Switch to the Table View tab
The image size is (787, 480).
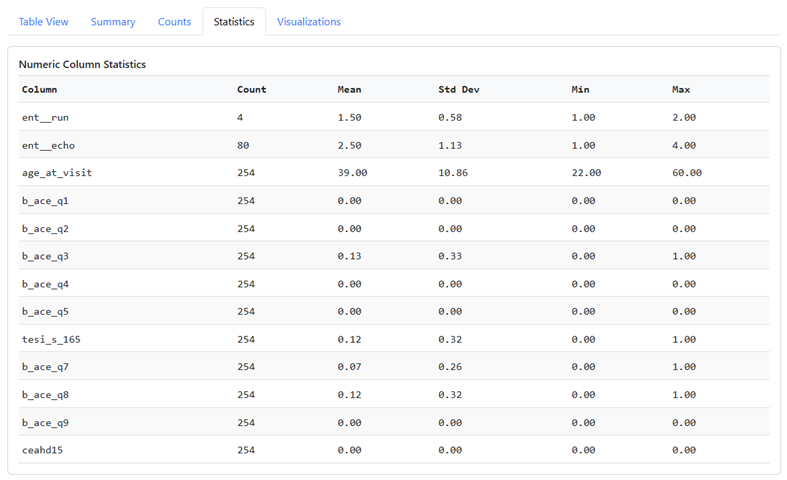[x=43, y=22]
